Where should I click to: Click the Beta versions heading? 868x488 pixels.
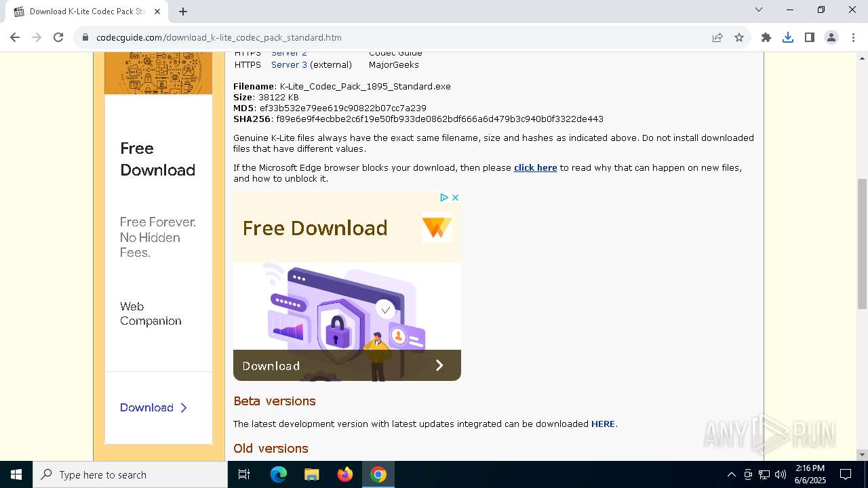click(275, 401)
